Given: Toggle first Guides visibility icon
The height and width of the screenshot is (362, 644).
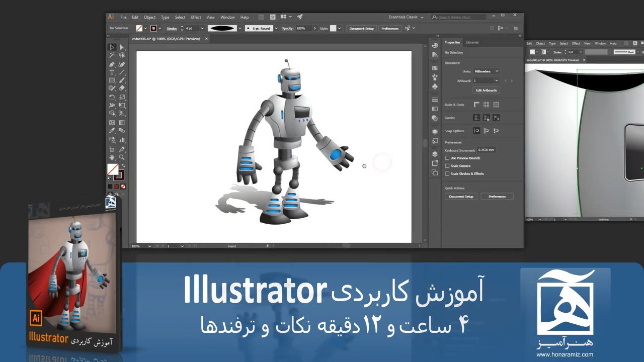Looking at the screenshot, I should (x=476, y=118).
